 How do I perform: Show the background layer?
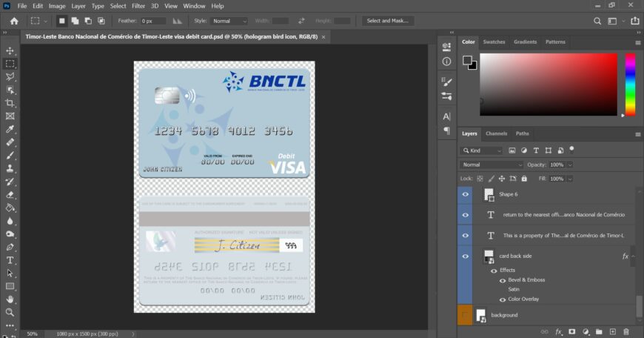466,315
